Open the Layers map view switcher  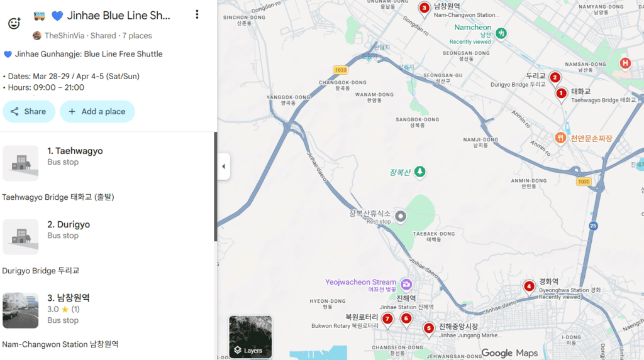[250, 337]
